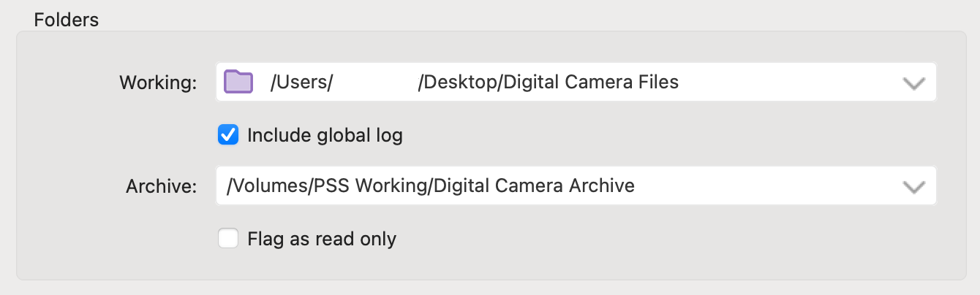Click '/Volumes/PSS Working' in the Archive path
The width and height of the screenshot is (980, 295).
[x=327, y=186]
